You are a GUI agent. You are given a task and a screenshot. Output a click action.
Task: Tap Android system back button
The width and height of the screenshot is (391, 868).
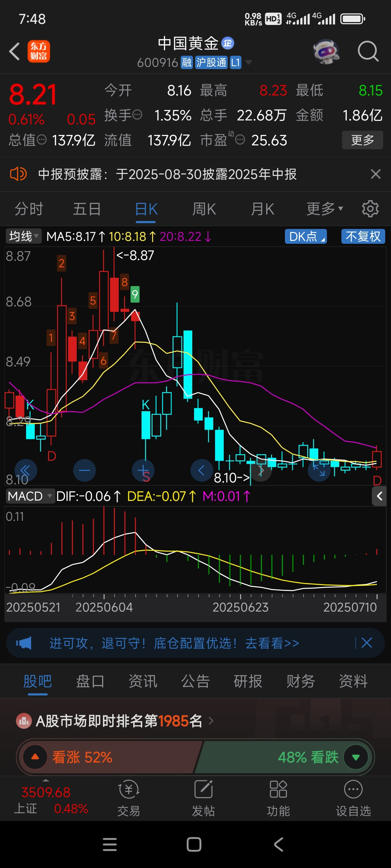(278, 844)
